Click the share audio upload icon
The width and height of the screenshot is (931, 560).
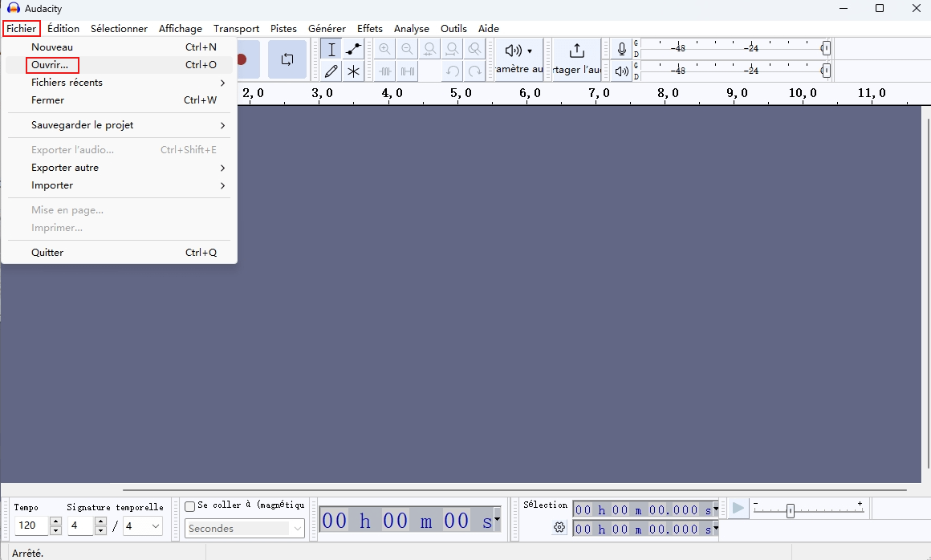click(576, 51)
